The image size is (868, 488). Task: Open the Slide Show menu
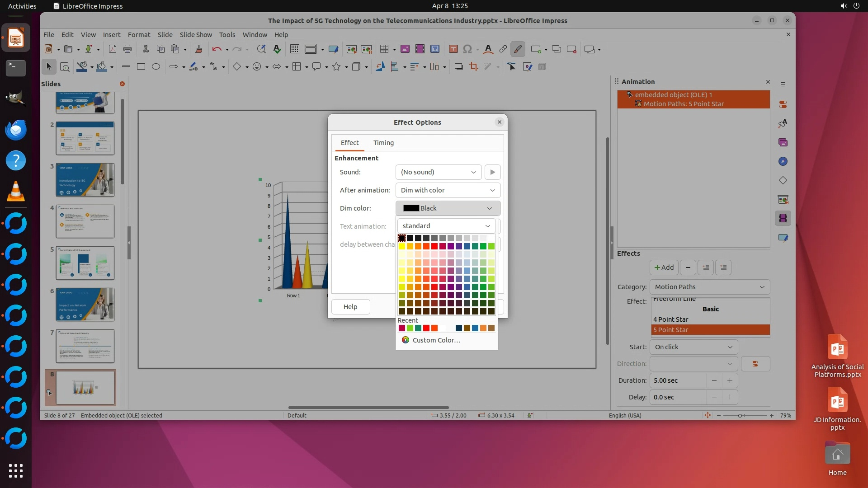pos(195,35)
